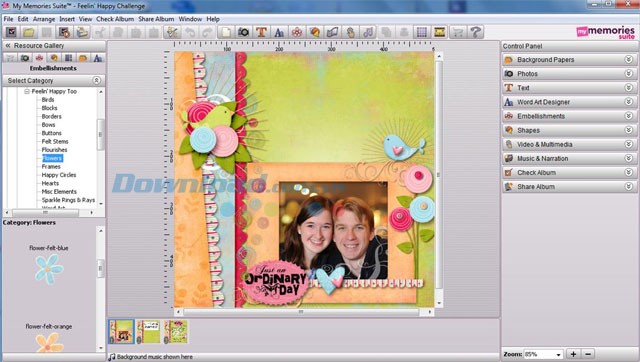Viewport: 640px width, 362px height.
Task: Expand the Word Art Designer section
Action: click(629, 102)
